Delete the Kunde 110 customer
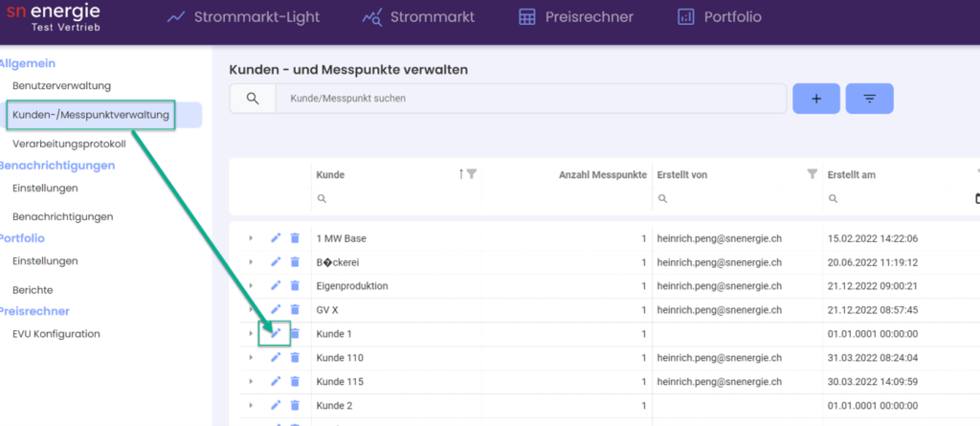Screen dimensions: 980x426 click(295, 357)
